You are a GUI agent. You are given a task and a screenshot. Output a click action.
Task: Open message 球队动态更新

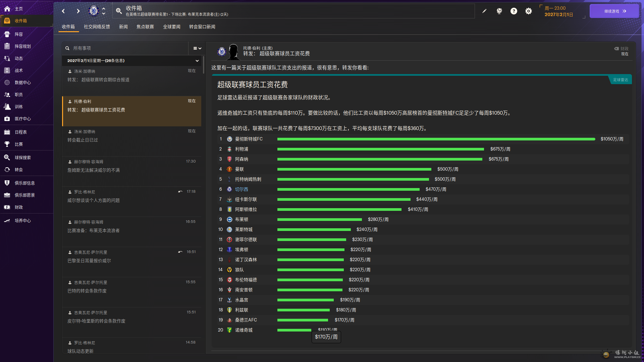coord(132,346)
